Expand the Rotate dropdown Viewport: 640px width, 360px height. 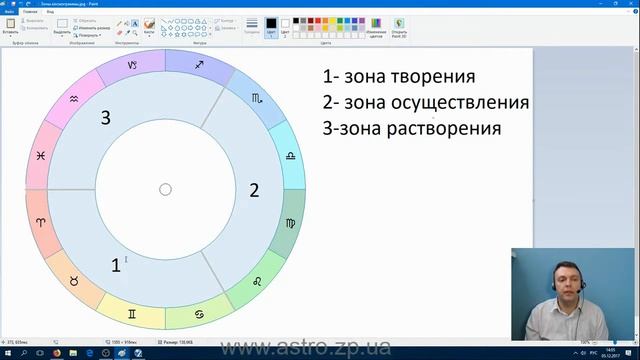tap(87, 35)
